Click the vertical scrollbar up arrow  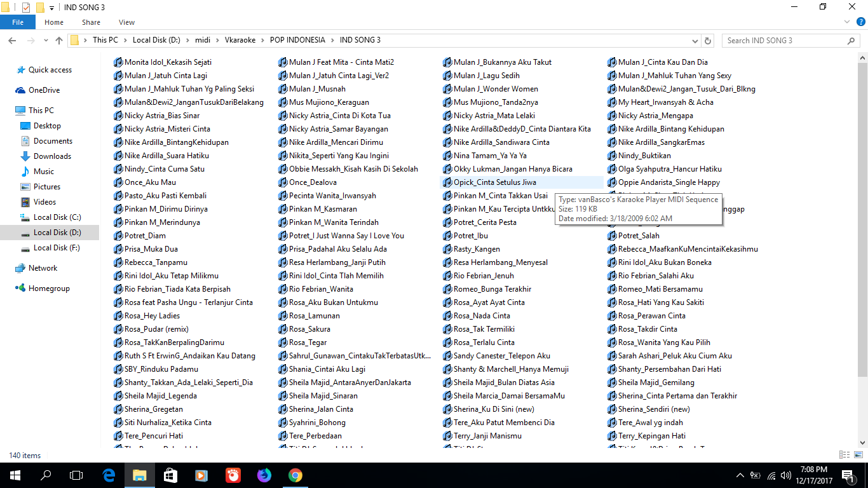(x=862, y=58)
